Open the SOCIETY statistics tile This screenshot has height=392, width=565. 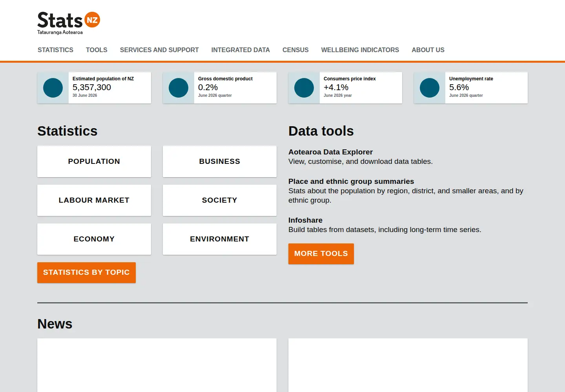coord(220,200)
